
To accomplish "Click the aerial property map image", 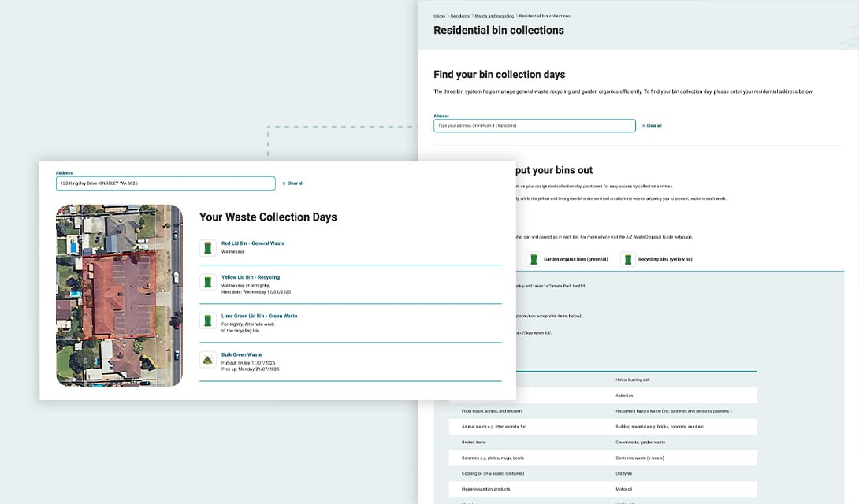I will point(119,295).
